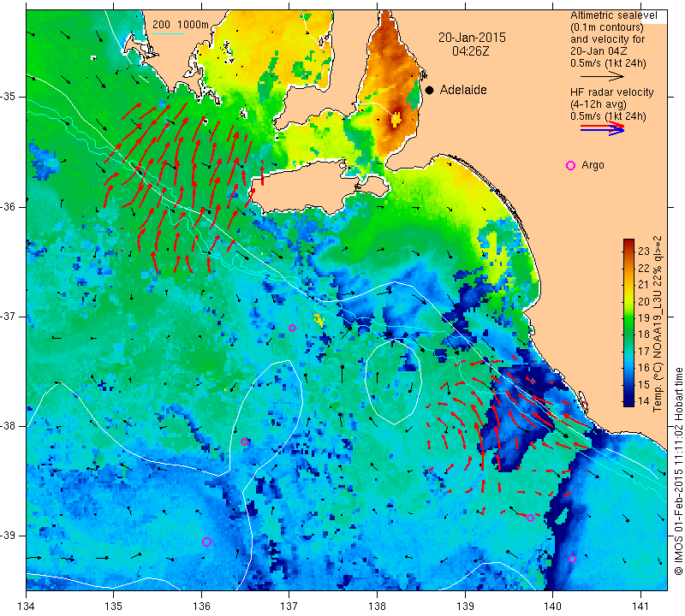Click the cyan isobath legend line under 200 1000m

coord(168,33)
